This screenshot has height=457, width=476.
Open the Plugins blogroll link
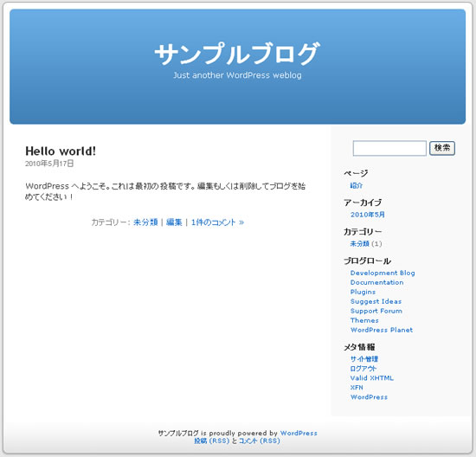(x=363, y=292)
